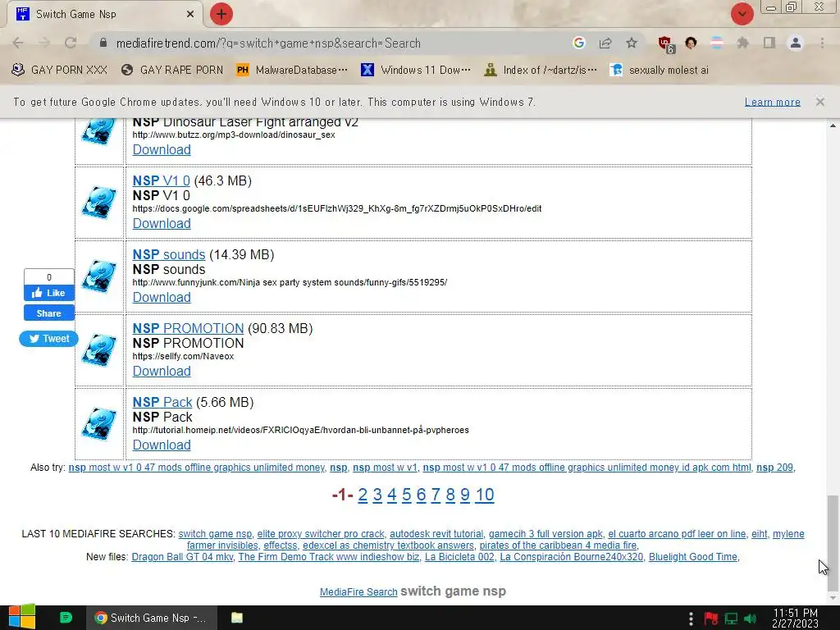840x630 pixels.
Task: Open File Explorer from the taskbar
Action: tap(237, 618)
